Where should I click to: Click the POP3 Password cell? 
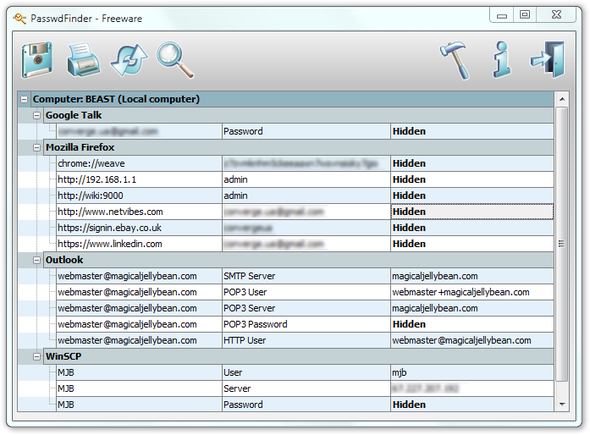(x=306, y=324)
